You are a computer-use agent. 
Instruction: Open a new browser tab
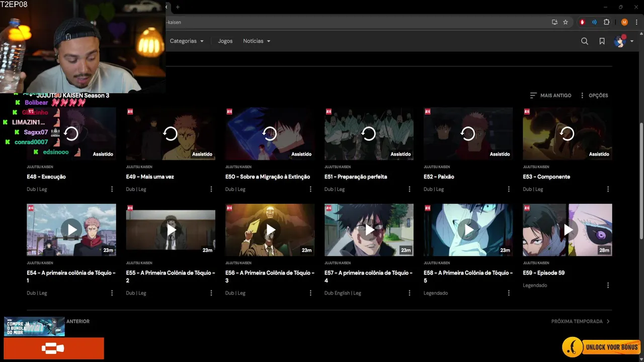click(x=178, y=7)
